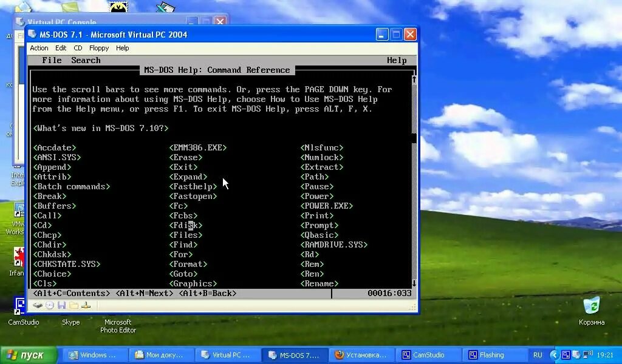Click the shared folder icon in Virtual PC status bar
622x364 pixels.
click(x=73, y=305)
